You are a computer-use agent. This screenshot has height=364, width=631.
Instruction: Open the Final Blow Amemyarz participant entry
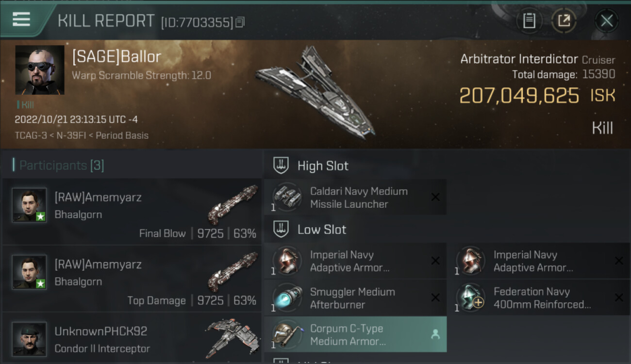point(132,212)
